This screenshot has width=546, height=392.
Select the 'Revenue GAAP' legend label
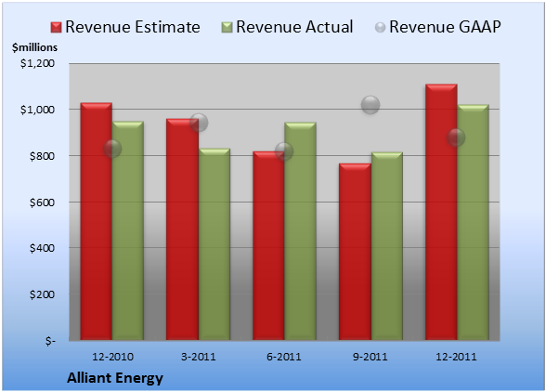click(x=445, y=27)
